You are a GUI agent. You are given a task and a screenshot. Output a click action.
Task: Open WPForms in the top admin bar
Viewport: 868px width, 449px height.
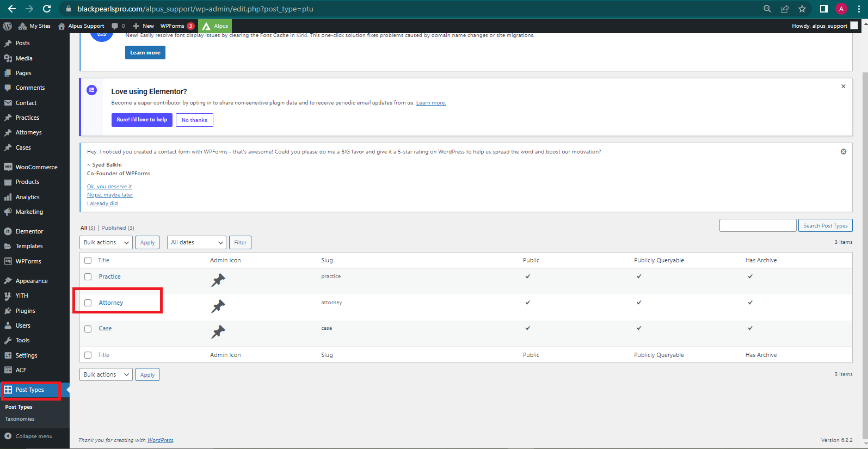(x=177, y=26)
